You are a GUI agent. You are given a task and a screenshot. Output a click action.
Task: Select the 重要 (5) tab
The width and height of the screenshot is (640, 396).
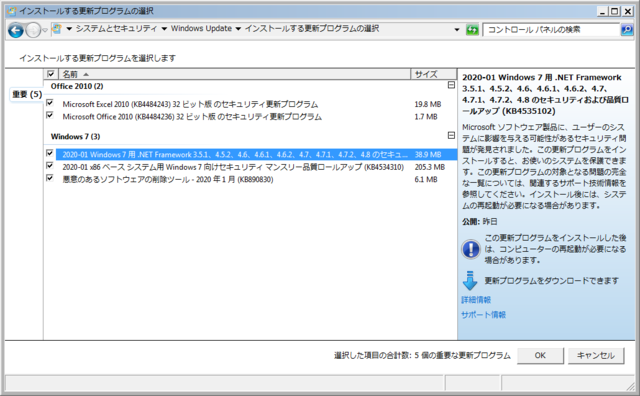27,94
